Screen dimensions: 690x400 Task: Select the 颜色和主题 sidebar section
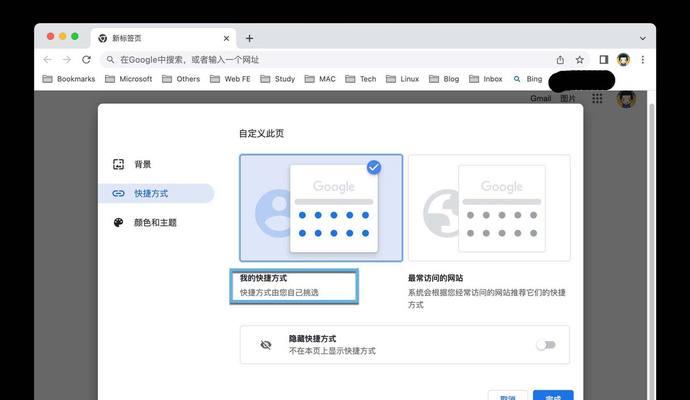[x=156, y=223]
